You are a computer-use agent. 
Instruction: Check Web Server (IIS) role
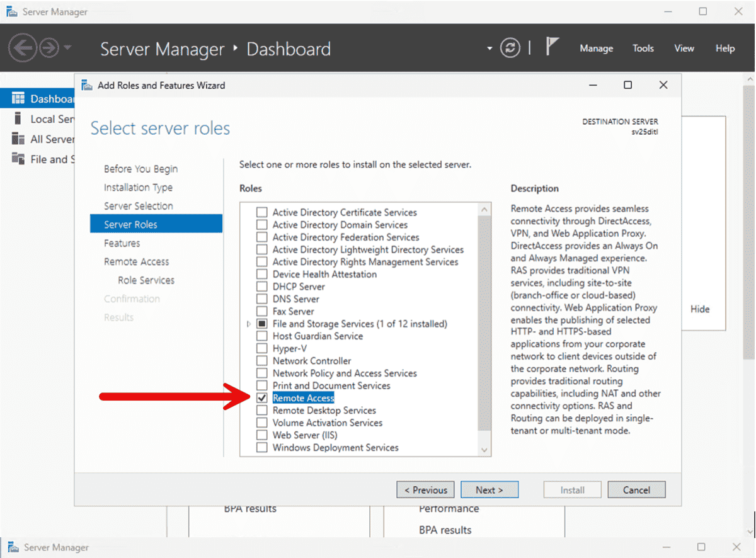(x=262, y=435)
